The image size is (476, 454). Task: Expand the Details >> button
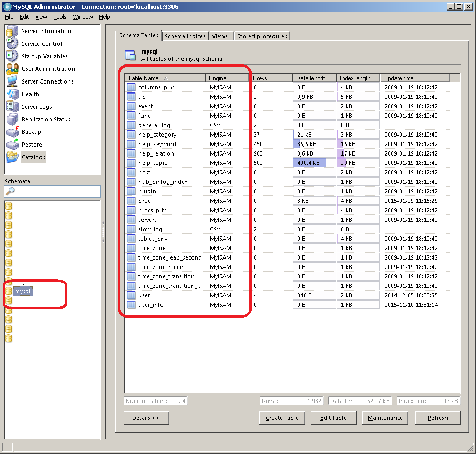pyautogui.click(x=146, y=418)
